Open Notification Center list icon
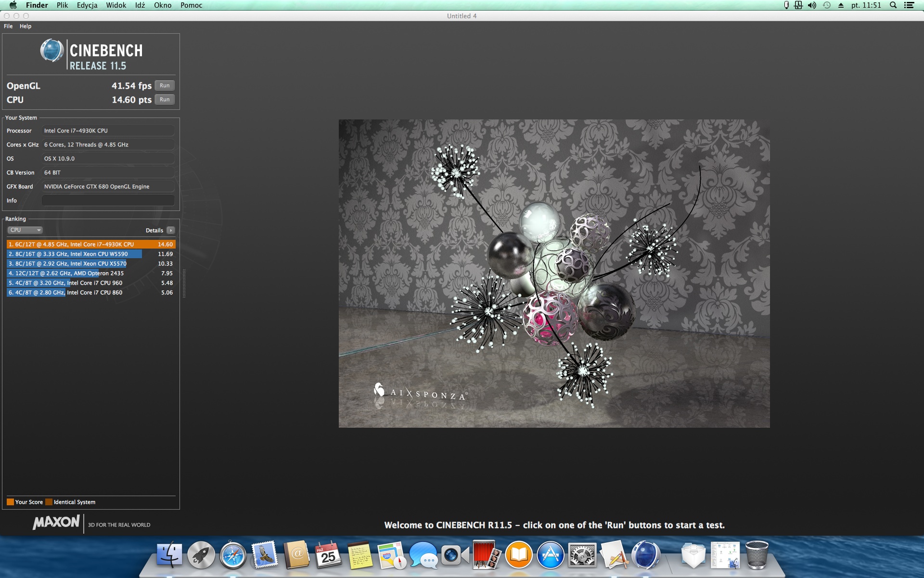924x578 pixels. 909,5
